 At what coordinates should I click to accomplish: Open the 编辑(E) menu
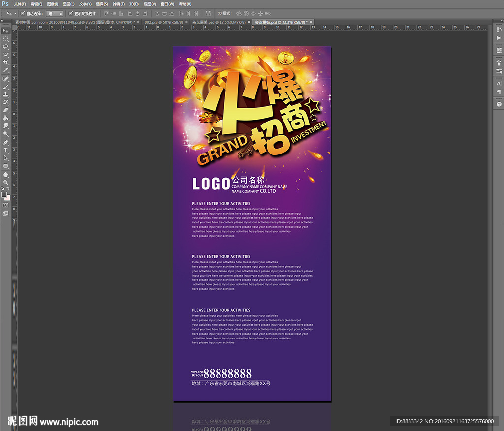pos(36,4)
